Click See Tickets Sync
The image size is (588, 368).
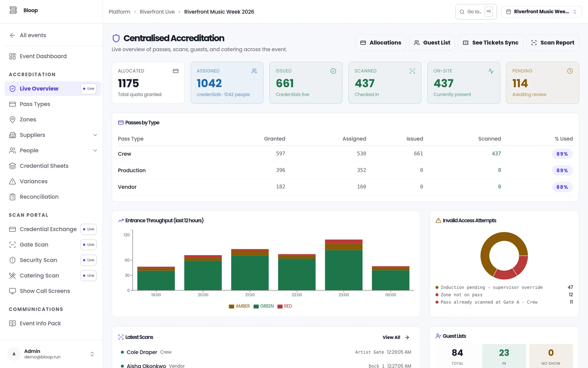pyautogui.click(x=491, y=43)
